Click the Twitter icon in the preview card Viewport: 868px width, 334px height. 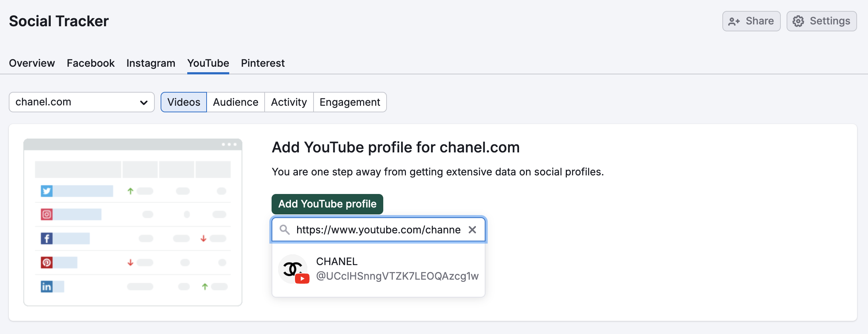point(47,191)
